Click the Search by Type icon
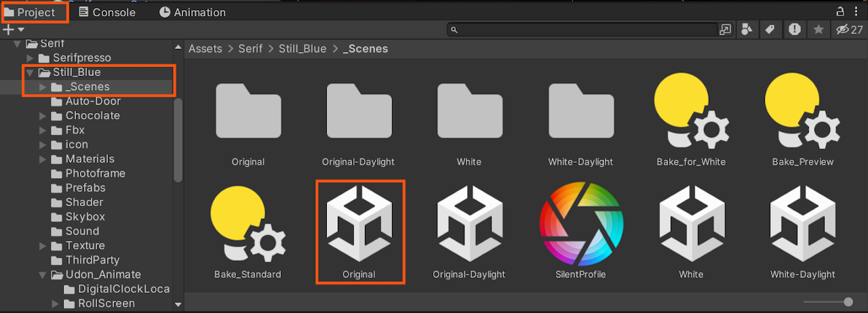The width and height of the screenshot is (868, 313). pyautogui.click(x=747, y=30)
